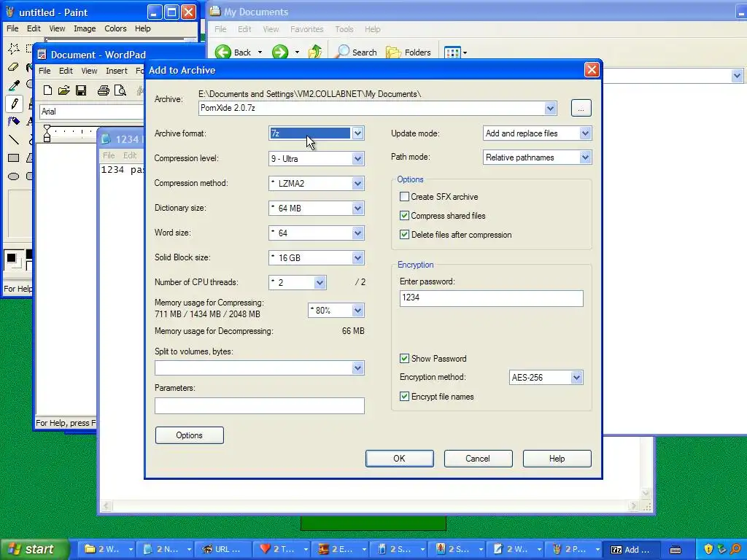Enable Create SFX archive checkbox
747x560 pixels.
pyautogui.click(x=404, y=197)
